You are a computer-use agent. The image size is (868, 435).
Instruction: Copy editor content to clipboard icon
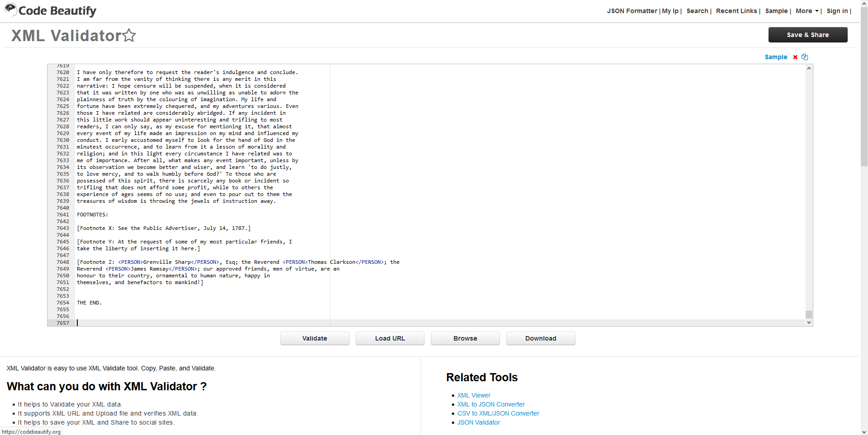[805, 57]
